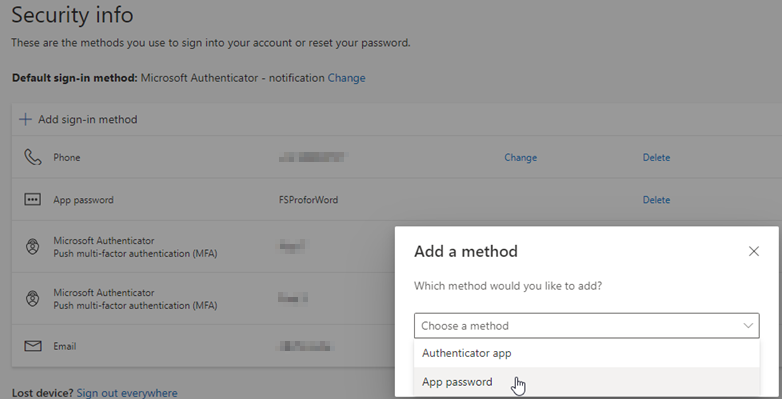Click the first Microsoft Authenticator row label

coord(135,247)
